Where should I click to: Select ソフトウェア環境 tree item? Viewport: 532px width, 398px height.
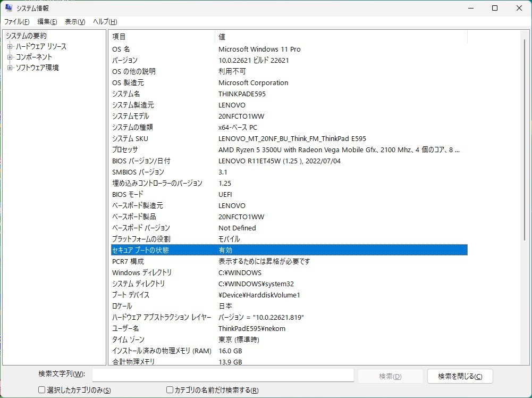(37, 68)
